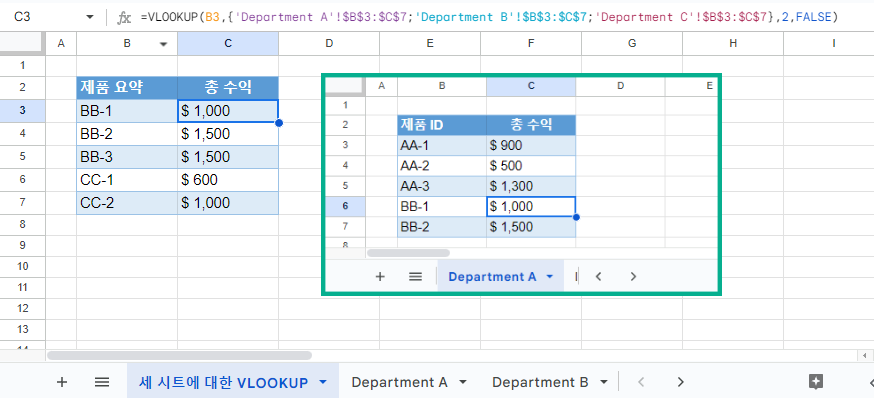874x398 pixels.
Task: Show previous sheet tabs with left arrow
Action: click(641, 382)
